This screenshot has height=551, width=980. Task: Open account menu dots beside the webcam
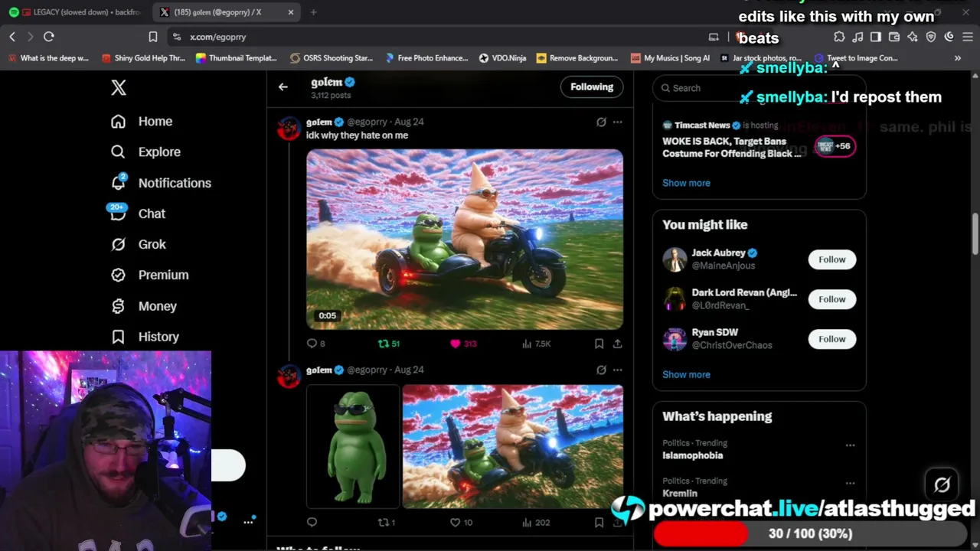click(248, 522)
